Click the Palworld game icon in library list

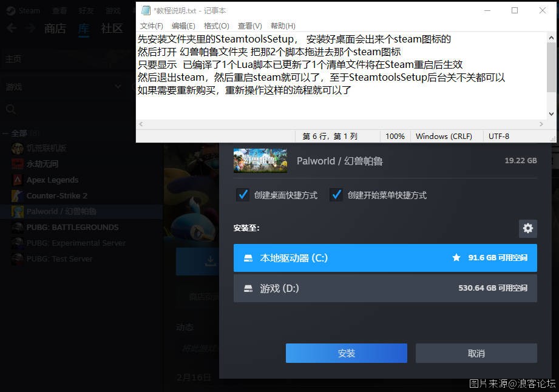pyautogui.click(x=18, y=211)
